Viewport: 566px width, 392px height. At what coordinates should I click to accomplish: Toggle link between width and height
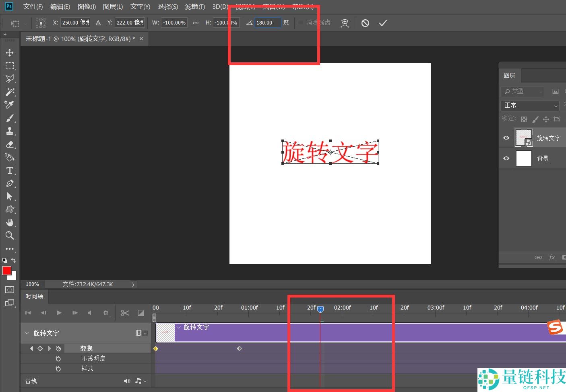pos(196,23)
